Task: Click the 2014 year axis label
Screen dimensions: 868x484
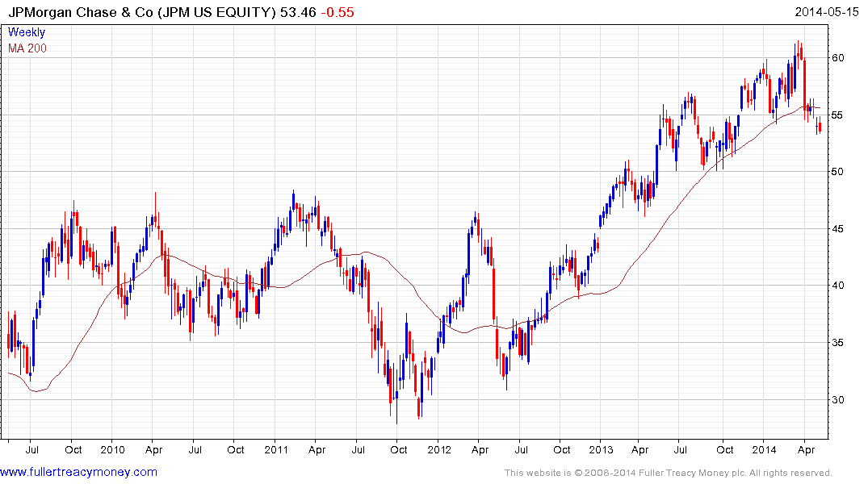Action: point(764,449)
